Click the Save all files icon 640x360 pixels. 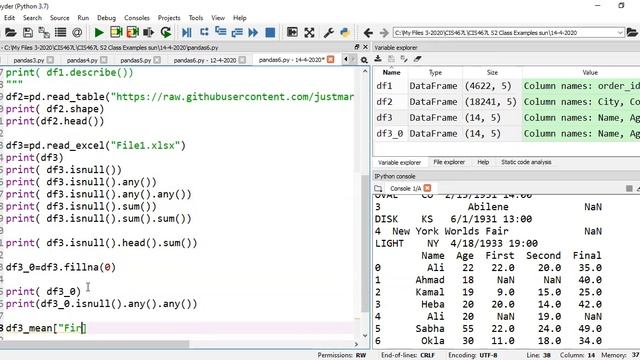tap(44, 32)
